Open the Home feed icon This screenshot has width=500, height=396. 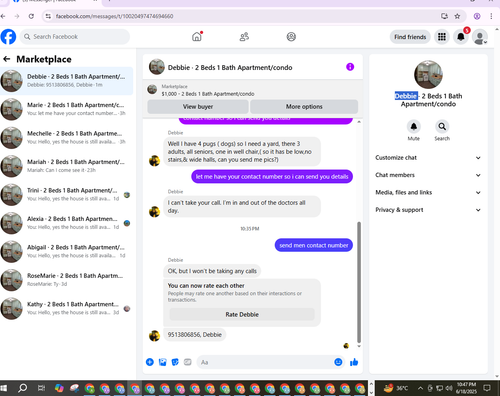197,37
